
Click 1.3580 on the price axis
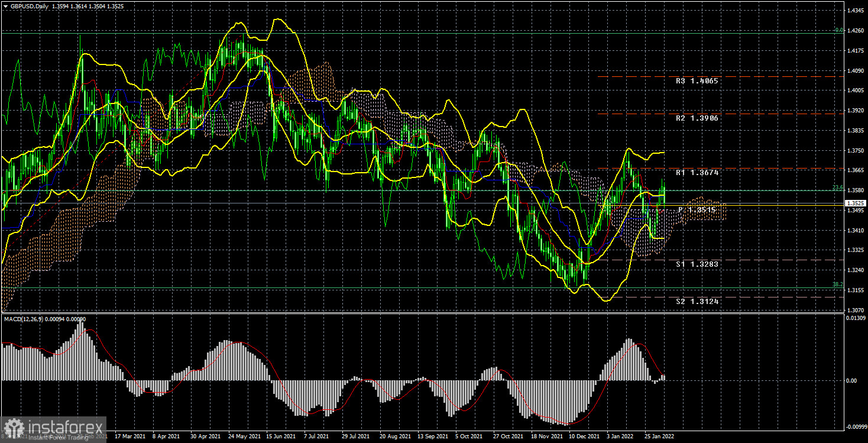[x=855, y=190]
